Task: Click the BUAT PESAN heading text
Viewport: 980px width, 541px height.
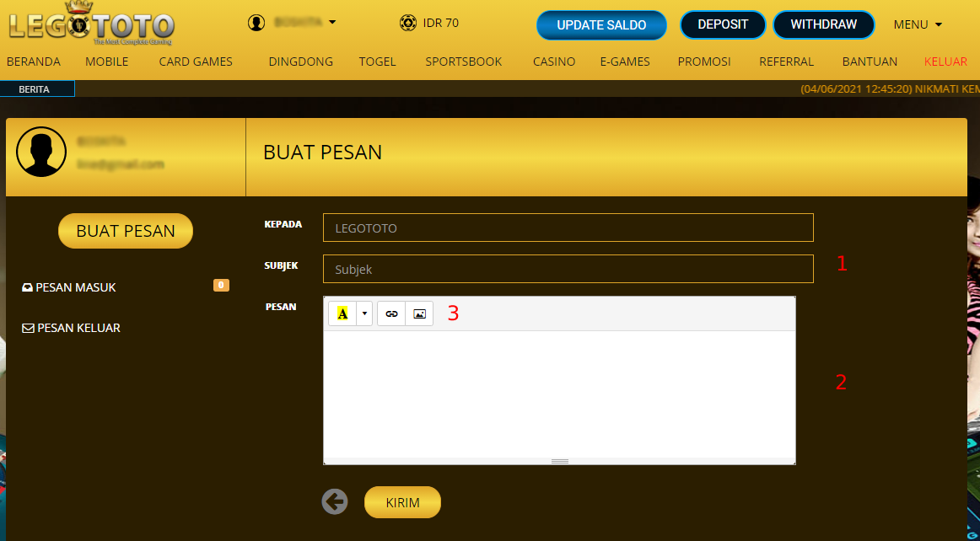Action: click(322, 153)
